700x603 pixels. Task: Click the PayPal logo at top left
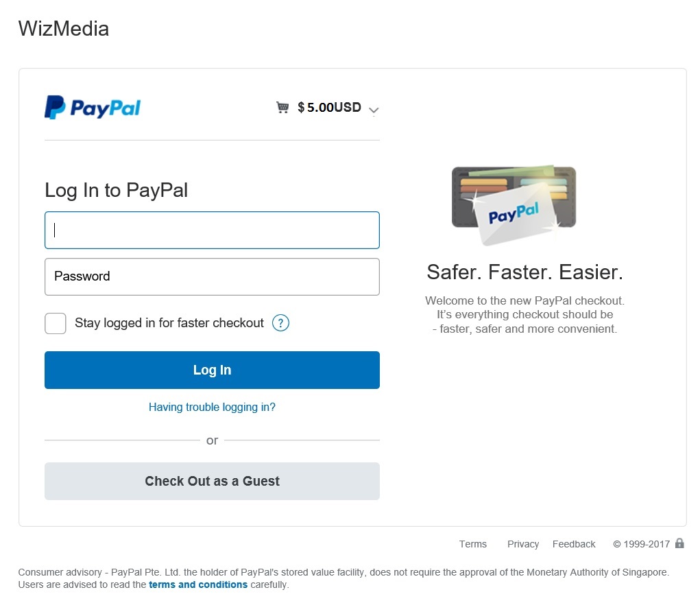(93, 107)
